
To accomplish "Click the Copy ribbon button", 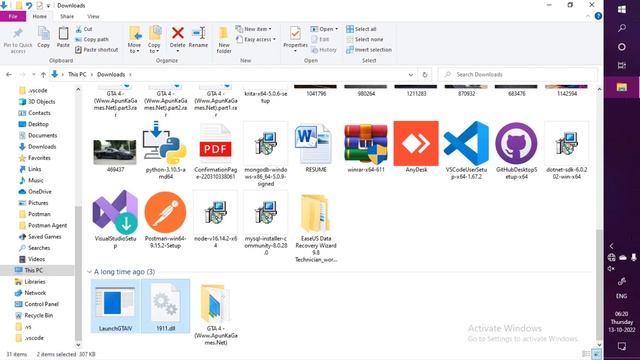I will [x=43, y=38].
